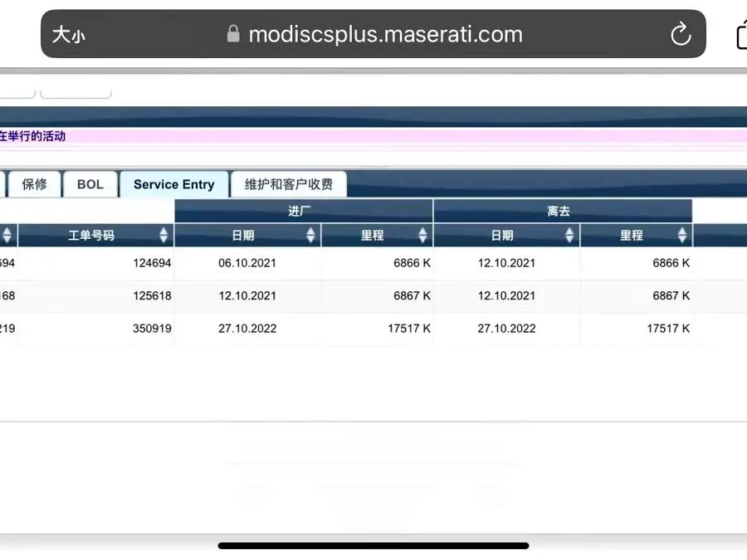Open the BOL tab
Screen dimensions: 747x560
tap(90, 184)
